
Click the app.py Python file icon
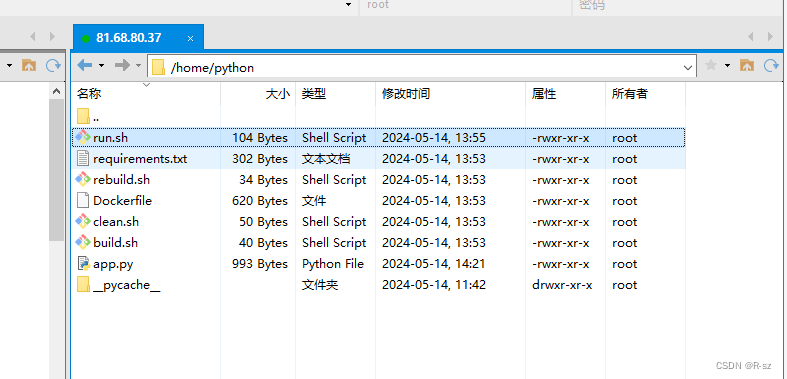(x=83, y=264)
